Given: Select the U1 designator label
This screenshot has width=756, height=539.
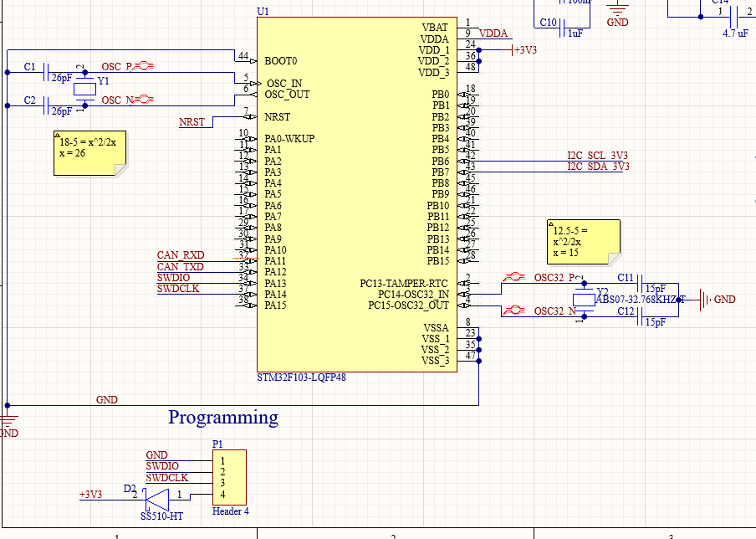Looking at the screenshot, I should (x=263, y=11).
